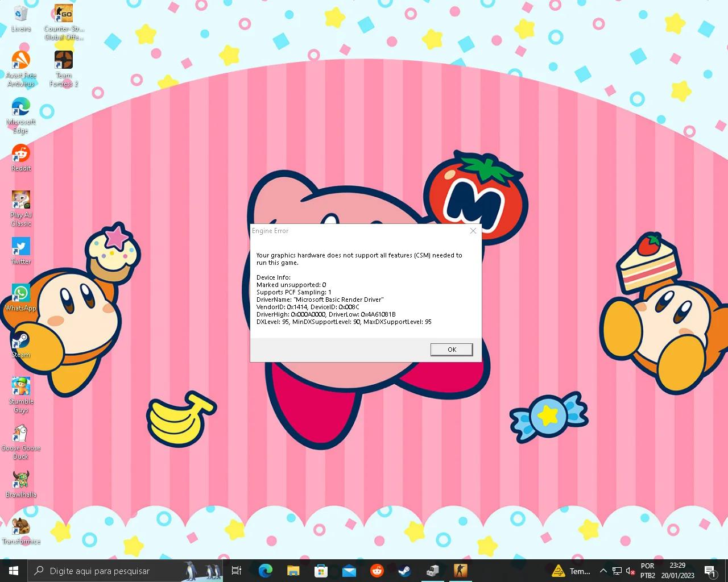Click the penguin search highlight image

pos(202,571)
